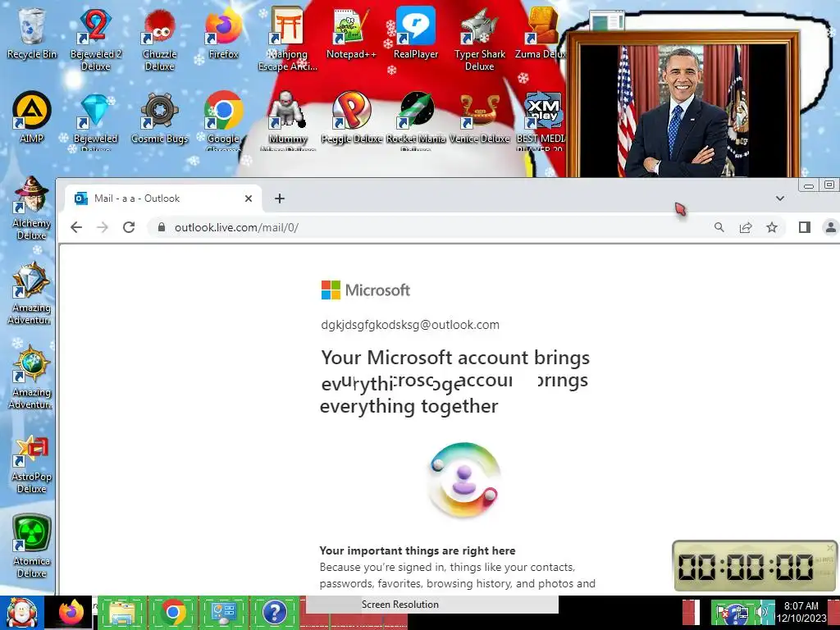This screenshot has width=840, height=630.
Task: Launch Mummy Maze Deluxe shortcut
Action: 288,121
